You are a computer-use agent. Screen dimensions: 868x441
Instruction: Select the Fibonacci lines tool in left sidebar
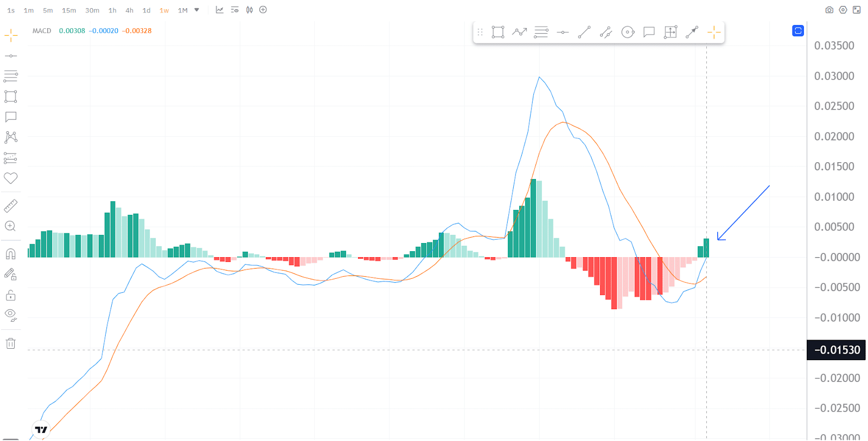click(11, 76)
